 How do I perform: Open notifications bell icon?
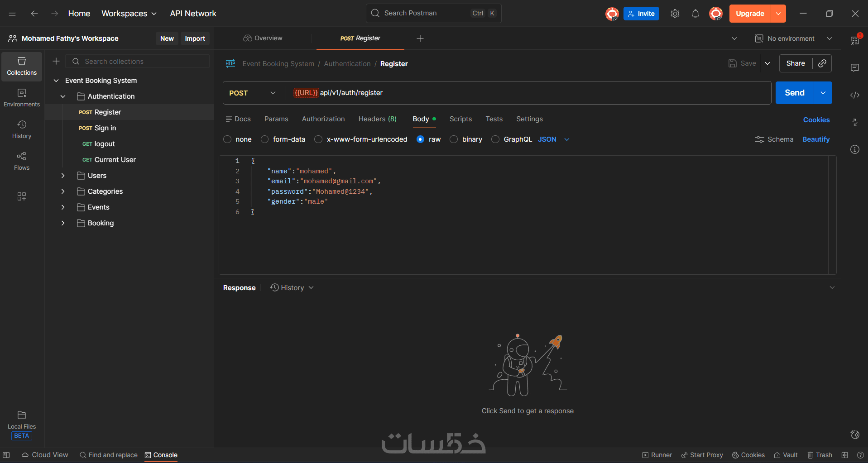(x=695, y=14)
